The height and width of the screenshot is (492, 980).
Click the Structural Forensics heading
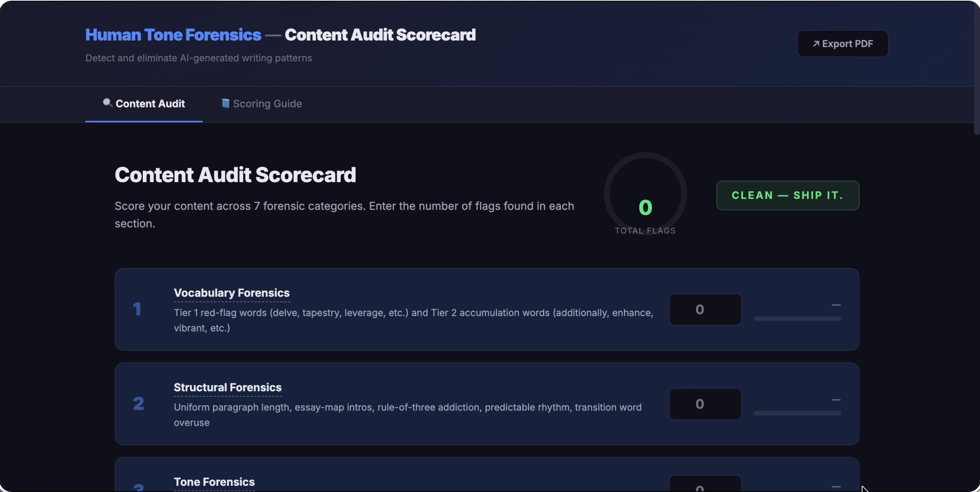tap(227, 387)
